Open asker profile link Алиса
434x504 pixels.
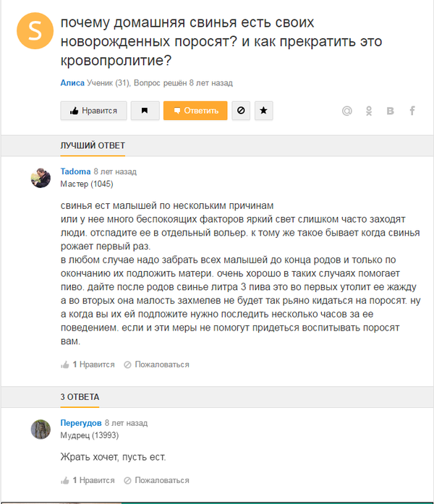pyautogui.click(x=72, y=84)
